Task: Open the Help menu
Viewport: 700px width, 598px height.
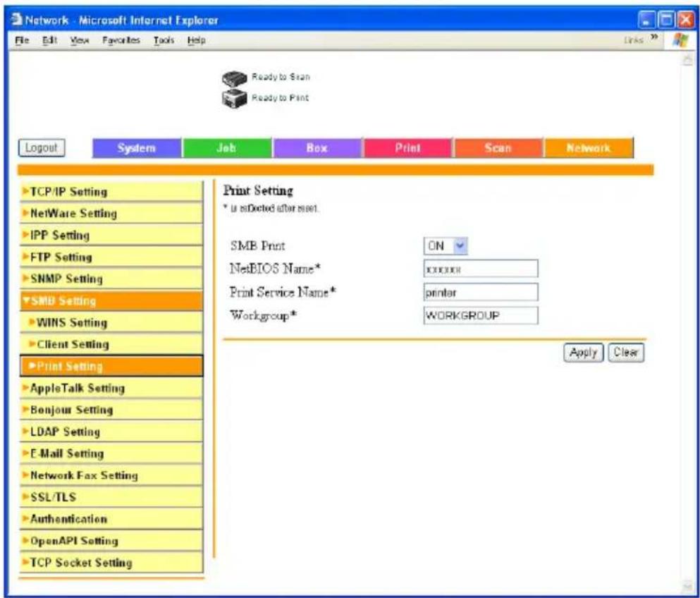Action: (x=196, y=40)
